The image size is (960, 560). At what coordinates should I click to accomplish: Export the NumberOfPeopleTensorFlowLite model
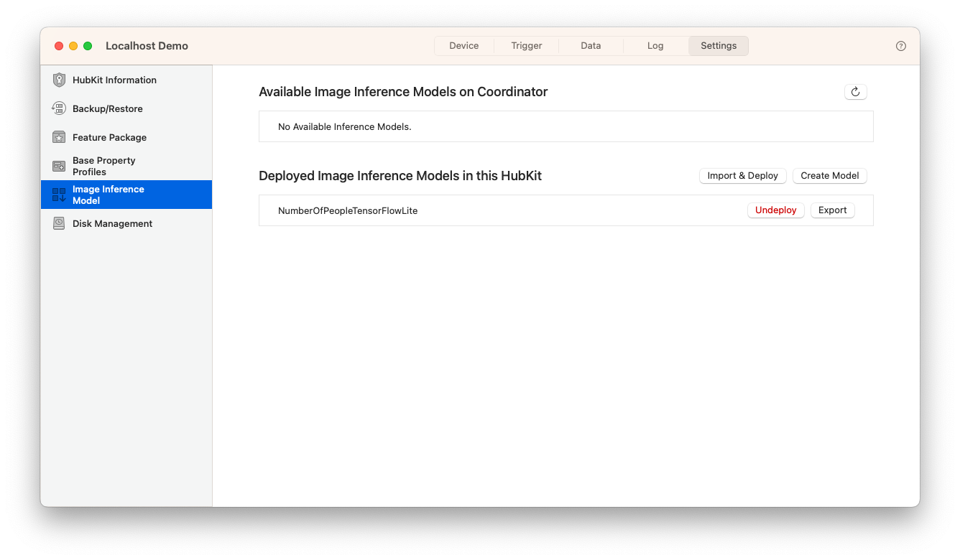(832, 210)
